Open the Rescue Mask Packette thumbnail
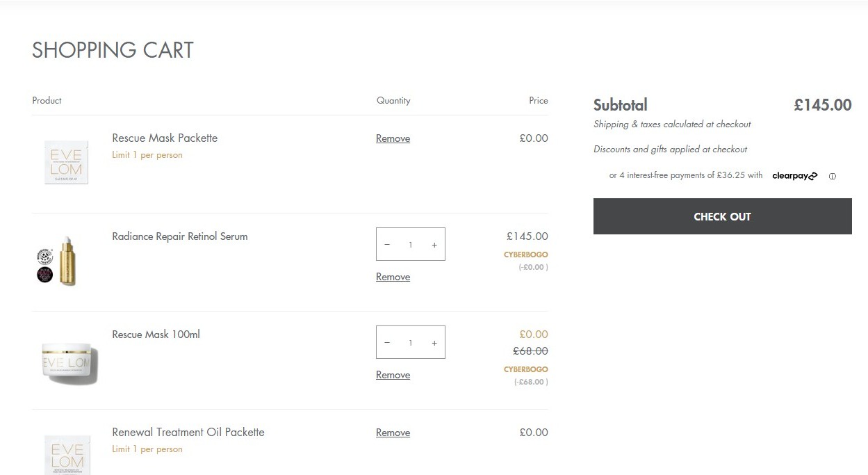Image resolution: width=868 pixels, height=475 pixels. click(67, 163)
